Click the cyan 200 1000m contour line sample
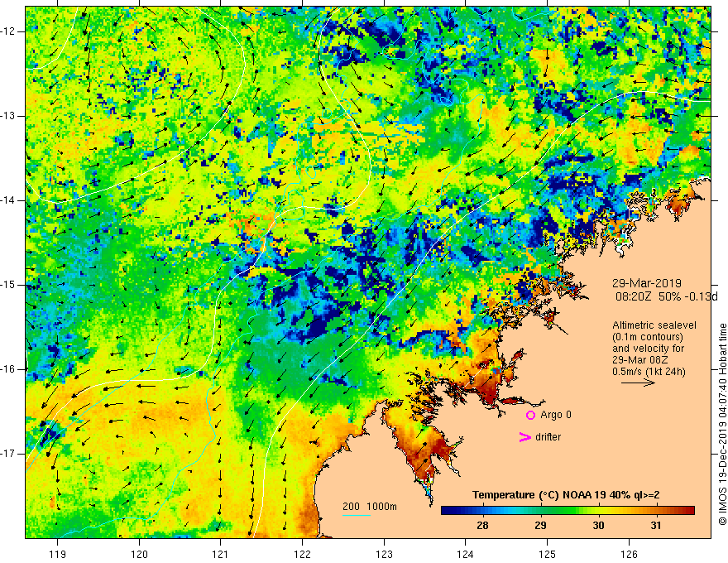This screenshot has height=563, width=728. [x=356, y=515]
